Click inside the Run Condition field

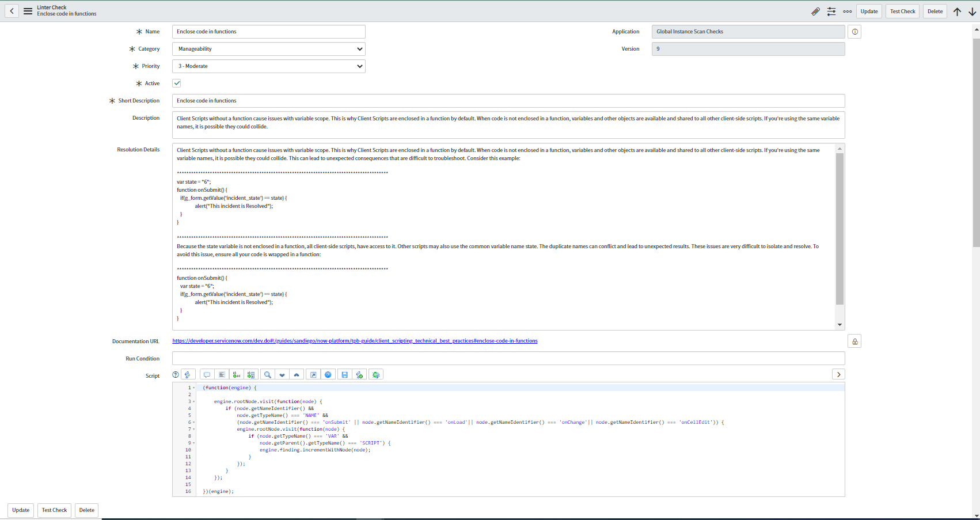pyautogui.click(x=507, y=358)
